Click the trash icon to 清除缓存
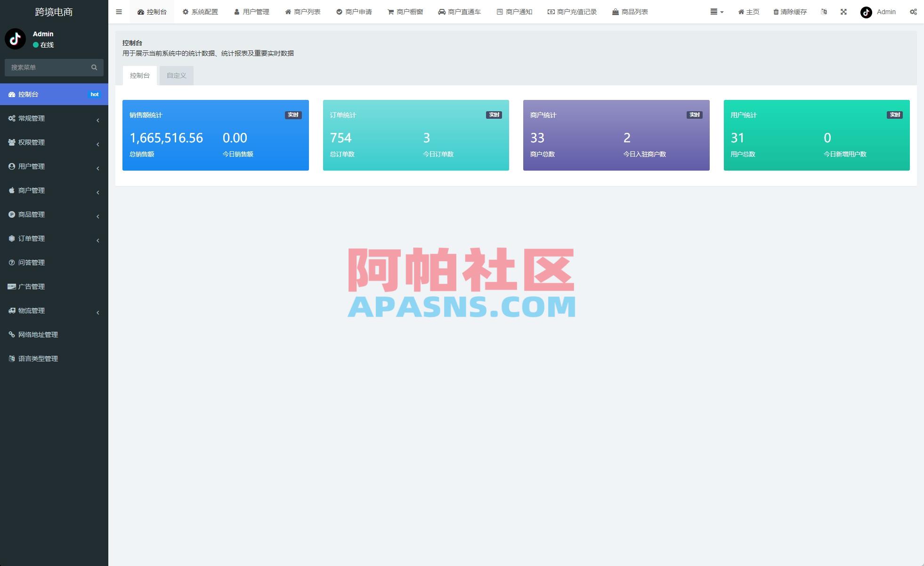Viewport: 924px width, 566px height. tap(775, 12)
